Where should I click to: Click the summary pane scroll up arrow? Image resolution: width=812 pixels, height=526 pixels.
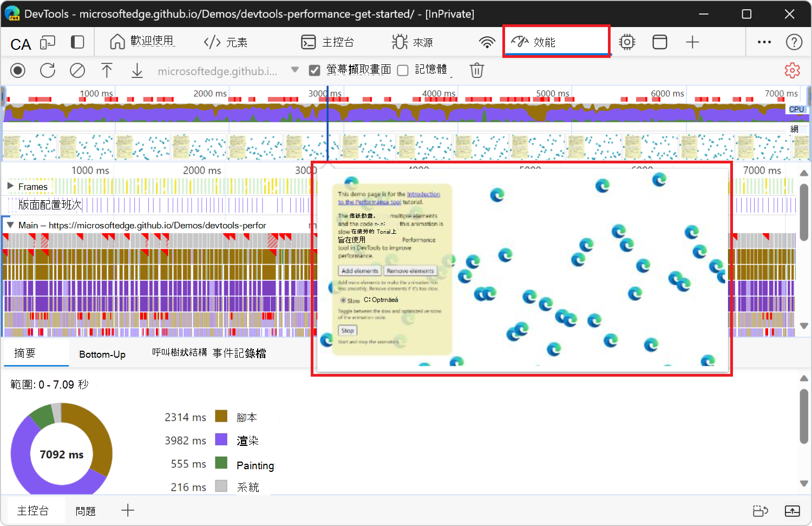point(804,379)
